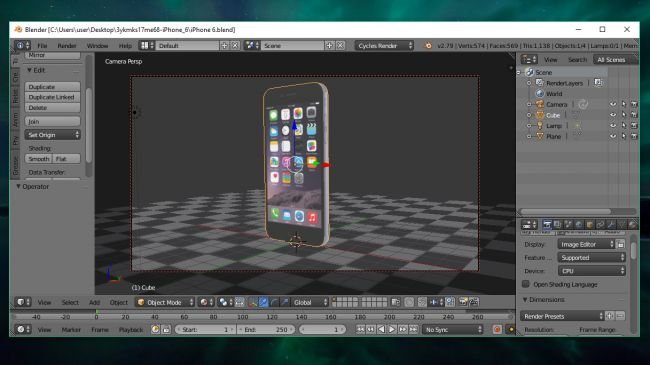Image resolution: width=650 pixels, height=365 pixels.
Task: Toggle the 3D manipulator widget button
Action: (252, 302)
